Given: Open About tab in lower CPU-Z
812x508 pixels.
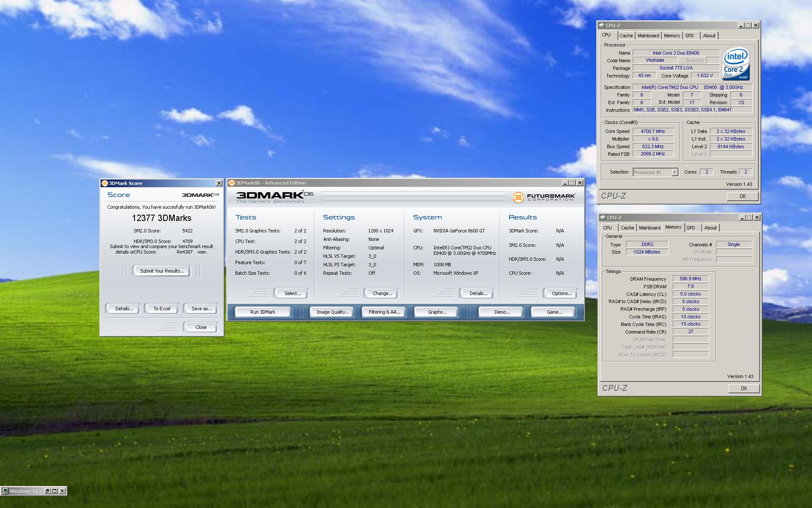Looking at the screenshot, I should [710, 228].
